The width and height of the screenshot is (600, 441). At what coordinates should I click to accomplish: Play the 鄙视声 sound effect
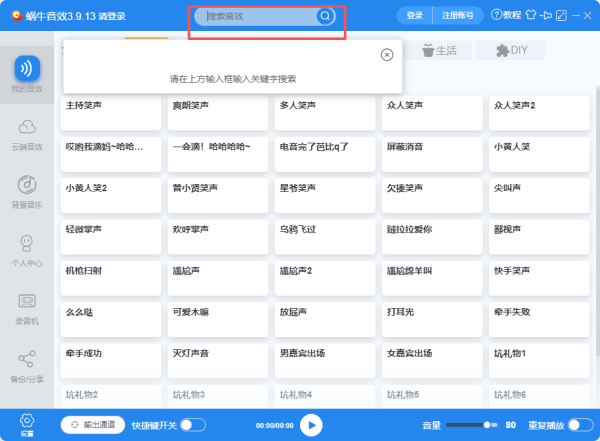[539, 237]
